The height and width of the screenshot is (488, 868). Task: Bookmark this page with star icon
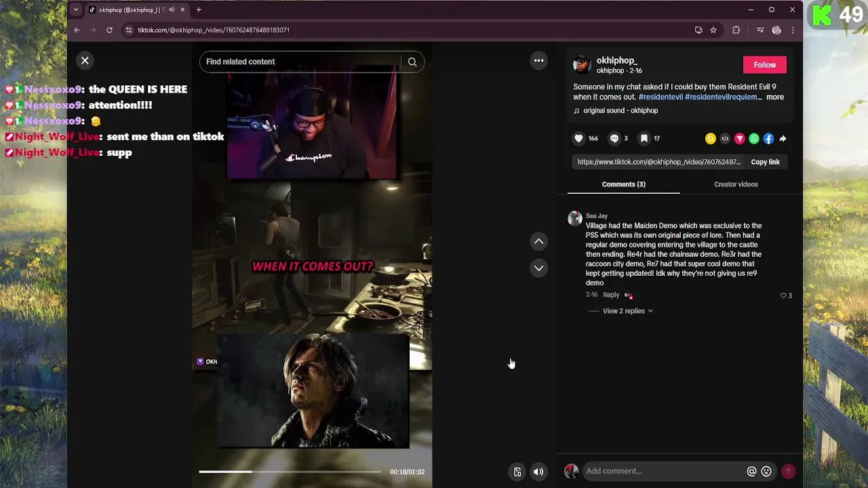(x=713, y=30)
